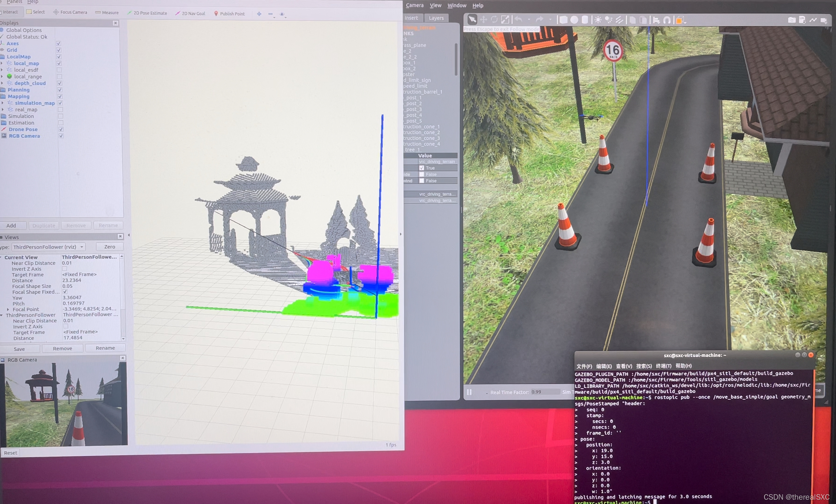Screen dimensions: 836x504
Task: Select the RViz Measure tool
Action: coord(107,13)
